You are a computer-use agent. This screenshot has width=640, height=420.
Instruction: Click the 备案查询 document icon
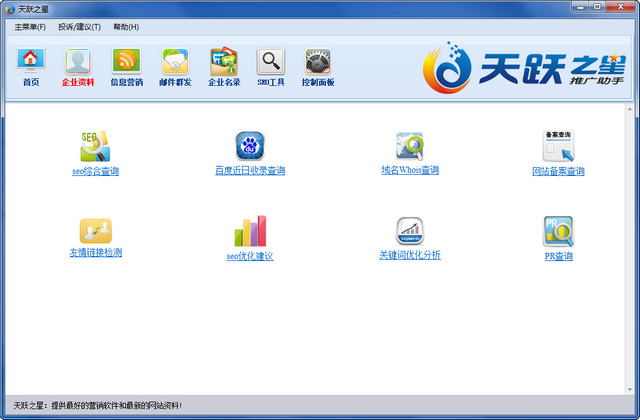pyautogui.click(x=558, y=146)
